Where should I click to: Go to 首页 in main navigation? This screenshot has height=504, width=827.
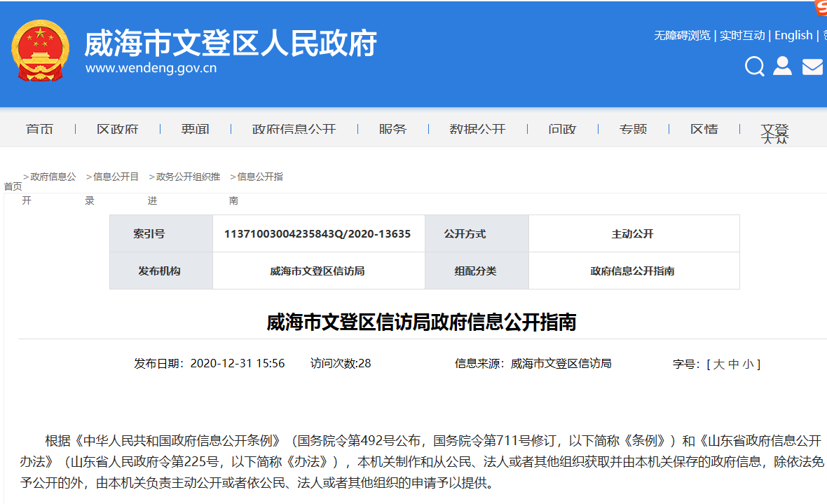tap(39, 129)
